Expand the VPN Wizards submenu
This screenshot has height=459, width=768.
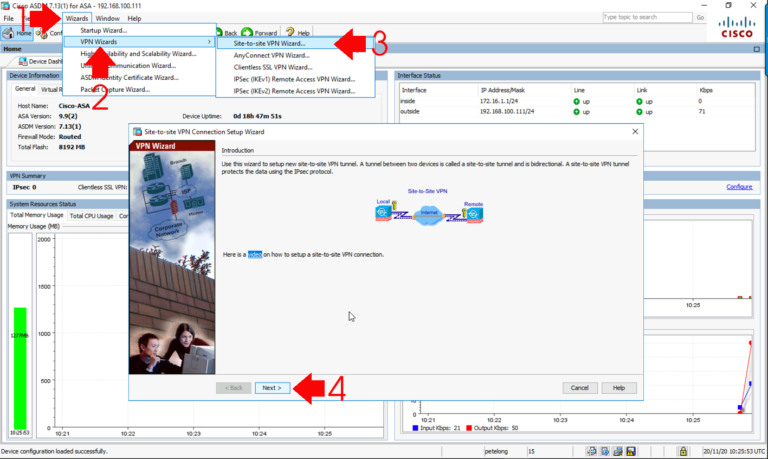point(140,42)
